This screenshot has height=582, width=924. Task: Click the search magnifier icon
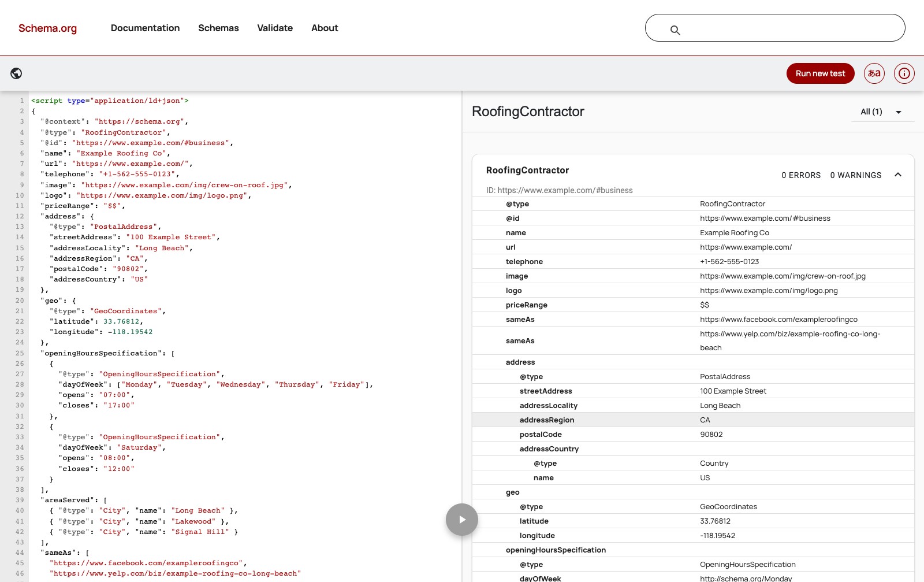click(675, 30)
